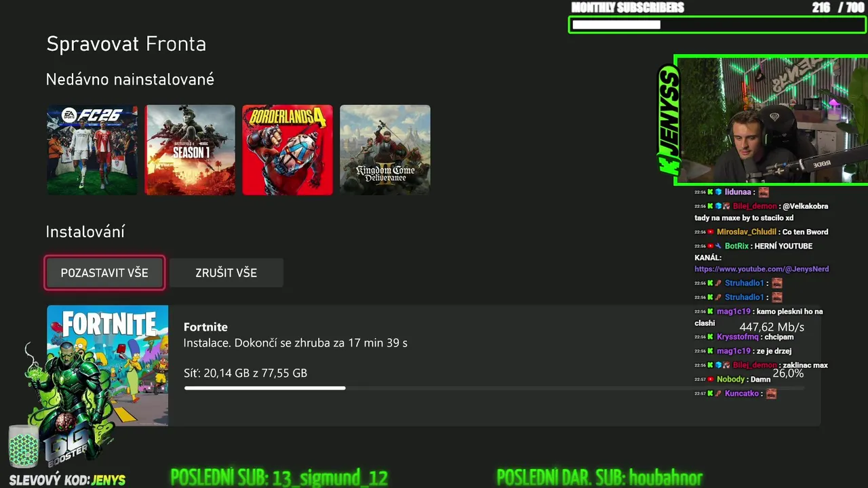This screenshot has width=868, height=488.
Task: Click the Kick badge beside Krysstofmq
Action: click(x=711, y=337)
